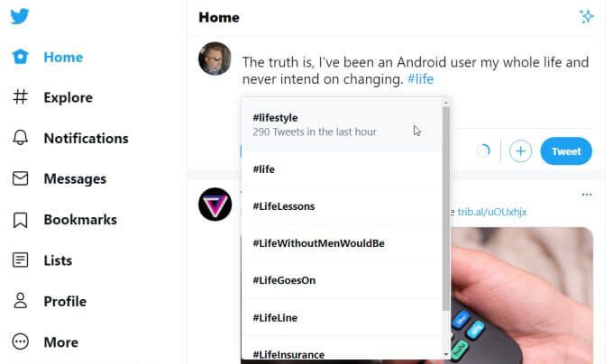Open the three-dot menu on the tweet
613x364 pixels.
(x=587, y=195)
